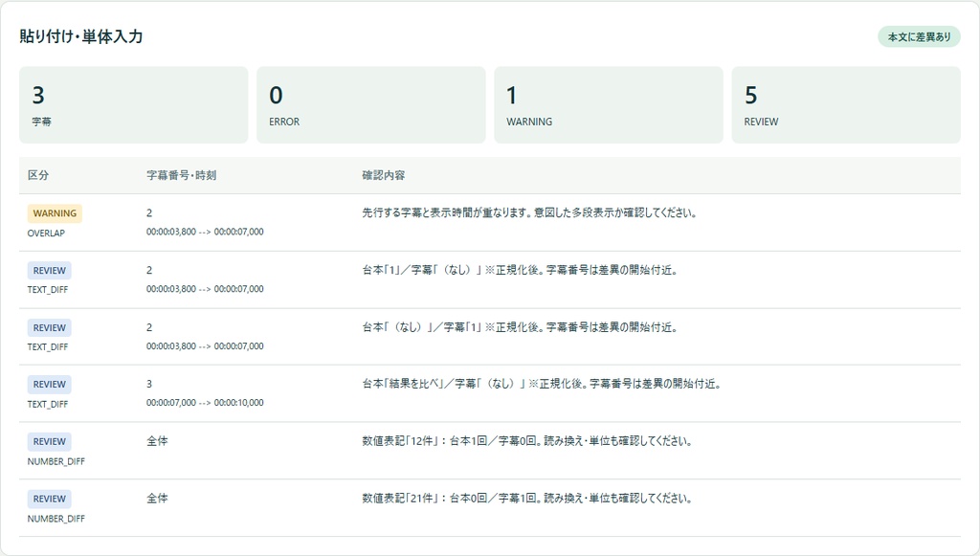Viewport: 980px width, 556px height.
Task: Click the yellow WARNING badge in OVERLAP row
Action: [x=55, y=213]
